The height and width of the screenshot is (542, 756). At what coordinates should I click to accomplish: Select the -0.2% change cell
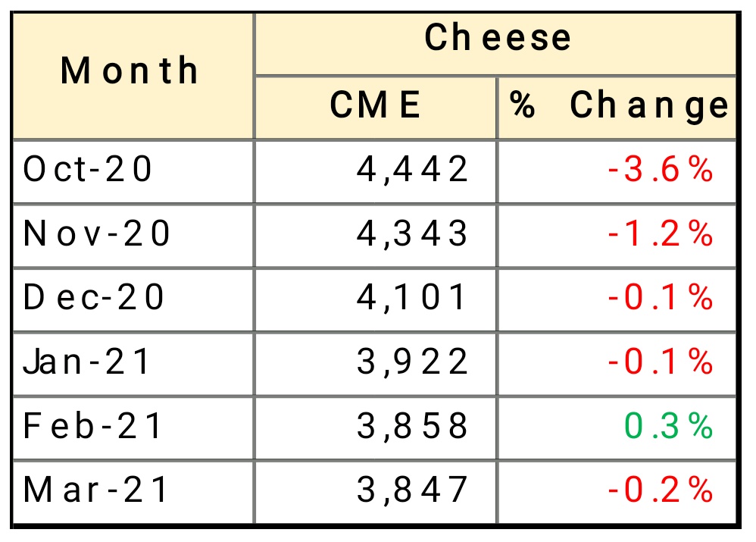[x=660, y=490]
